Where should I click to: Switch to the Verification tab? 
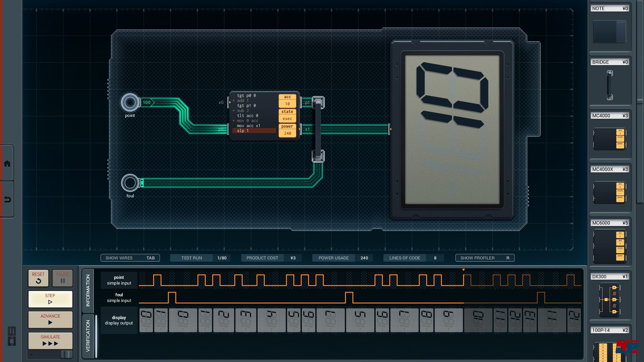pyautogui.click(x=88, y=336)
